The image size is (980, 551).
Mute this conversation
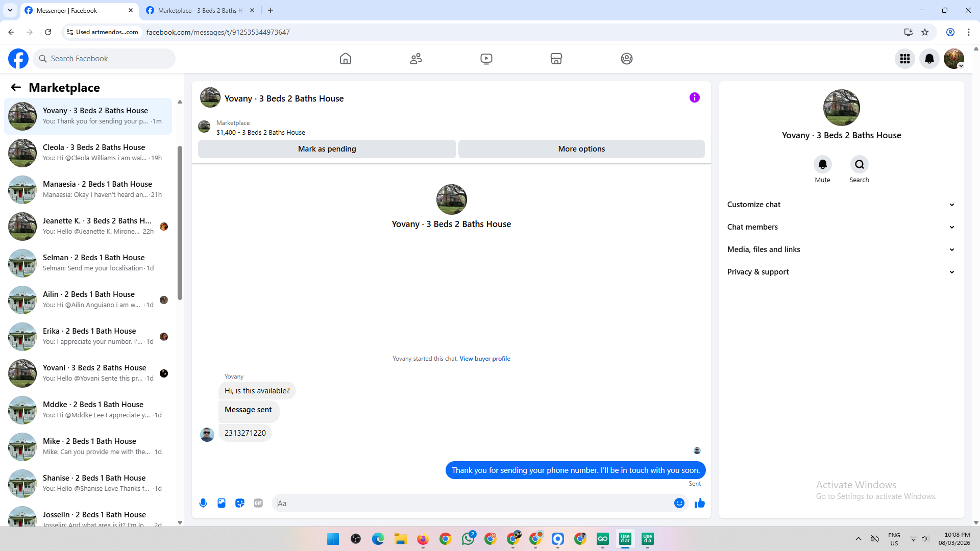pos(822,164)
